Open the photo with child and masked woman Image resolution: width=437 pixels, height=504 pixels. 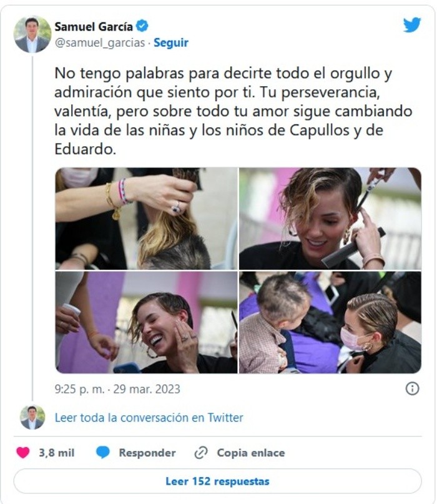330,322
